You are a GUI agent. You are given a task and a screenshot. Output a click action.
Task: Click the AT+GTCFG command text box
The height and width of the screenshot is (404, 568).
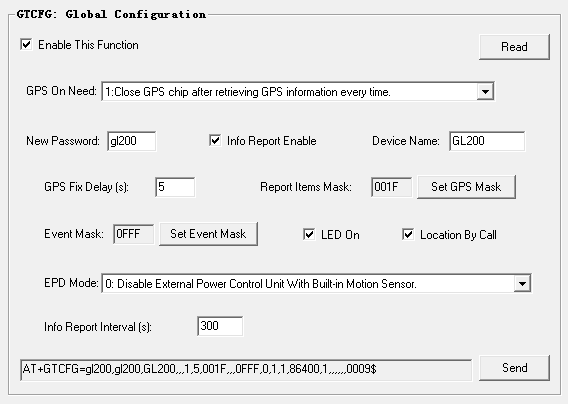point(246,370)
